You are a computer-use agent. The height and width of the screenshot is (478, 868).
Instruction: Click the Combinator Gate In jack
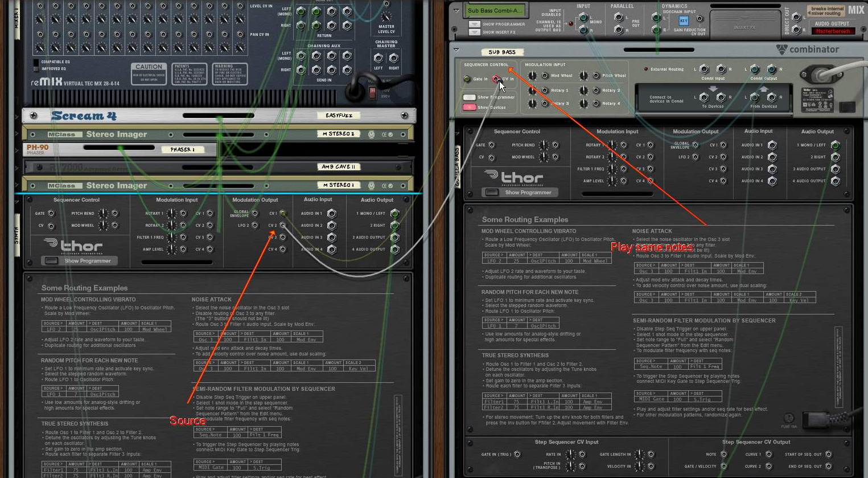tap(467, 79)
